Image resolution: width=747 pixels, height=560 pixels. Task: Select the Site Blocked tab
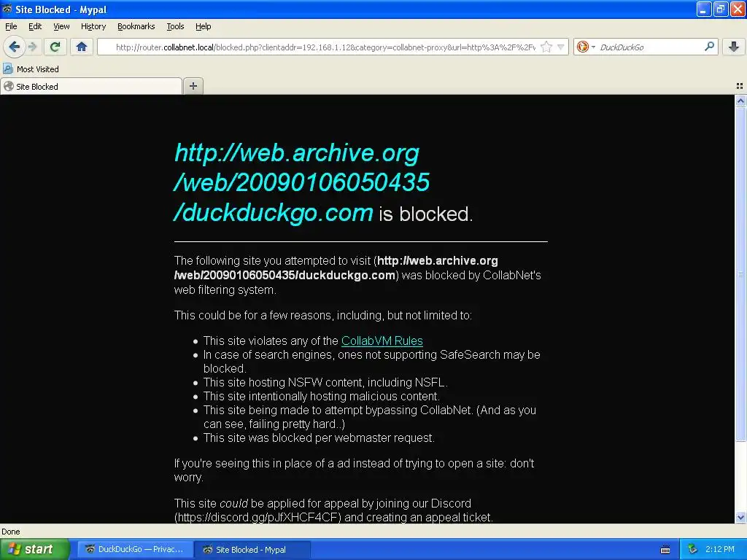pyautogui.click(x=91, y=86)
